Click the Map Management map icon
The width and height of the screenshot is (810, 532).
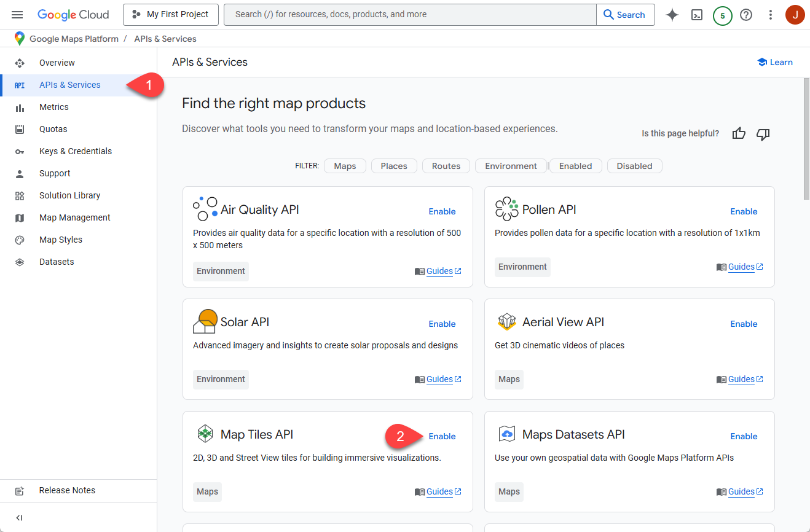(x=20, y=217)
